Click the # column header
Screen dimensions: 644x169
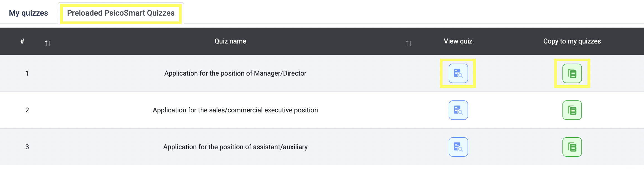(x=22, y=41)
